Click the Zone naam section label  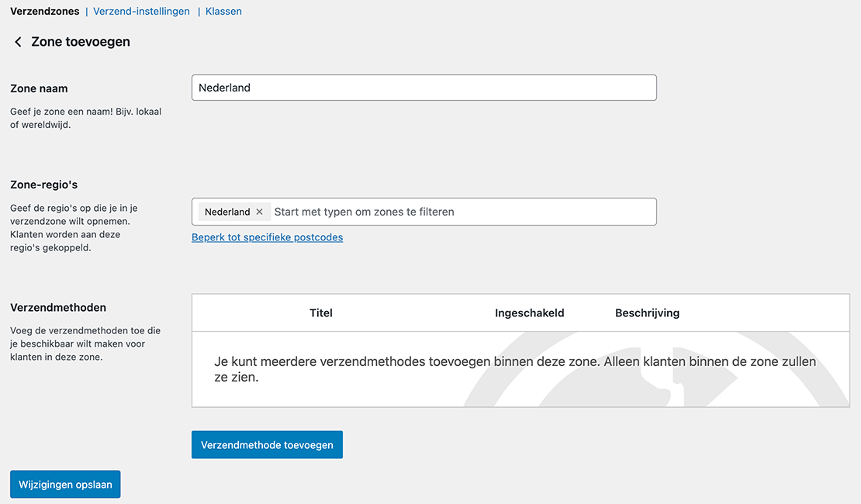click(39, 88)
